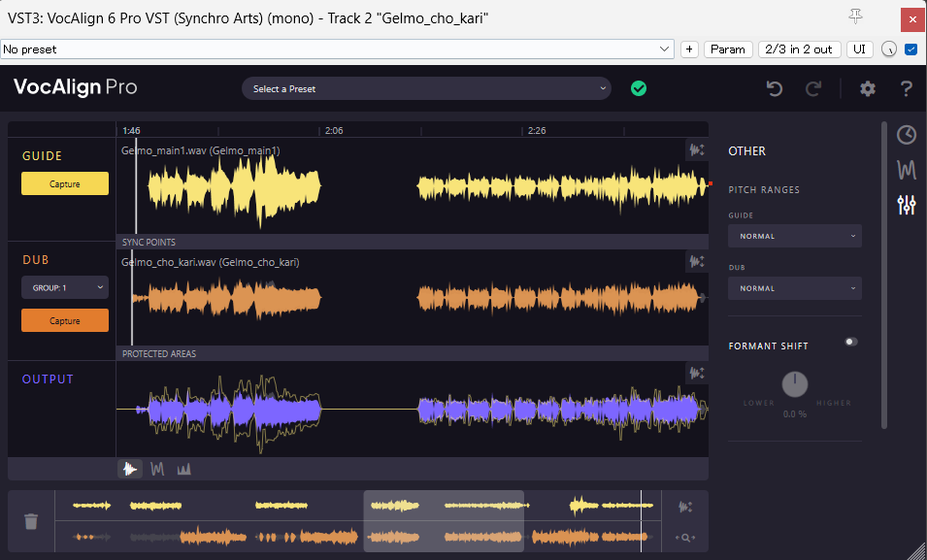The width and height of the screenshot is (927, 560).
Task: Click the waveform scale icon on the Dub track
Action: click(x=697, y=261)
